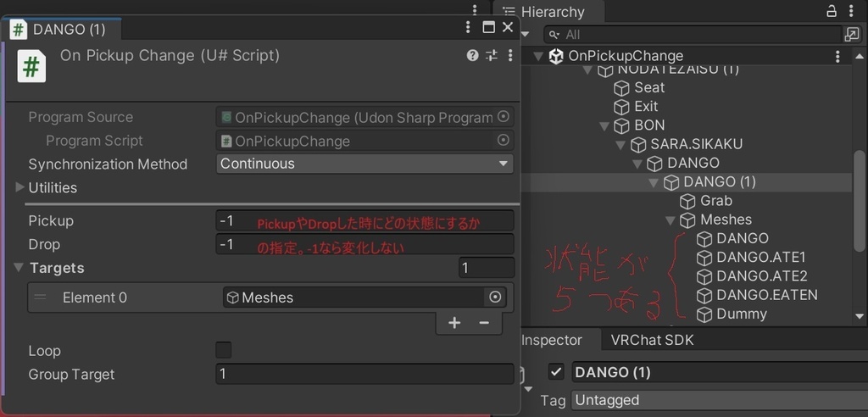Click the Pickup value field
This screenshot has width=868, height=417.
coord(364,220)
